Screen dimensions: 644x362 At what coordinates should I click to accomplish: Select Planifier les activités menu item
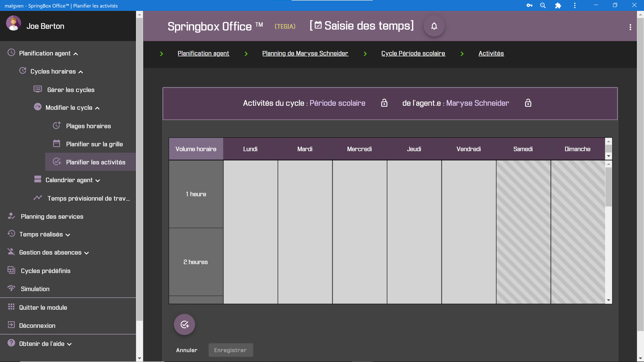pos(91,162)
